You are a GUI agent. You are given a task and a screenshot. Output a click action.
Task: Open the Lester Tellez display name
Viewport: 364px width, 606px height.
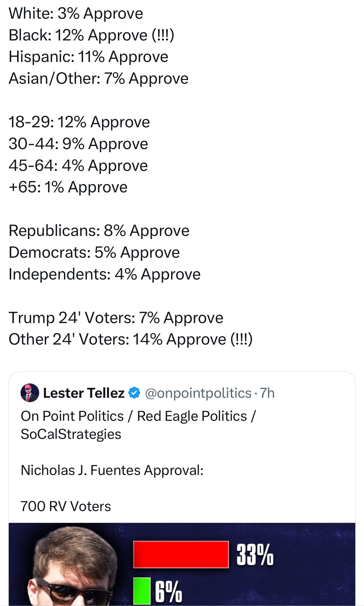coord(84,393)
